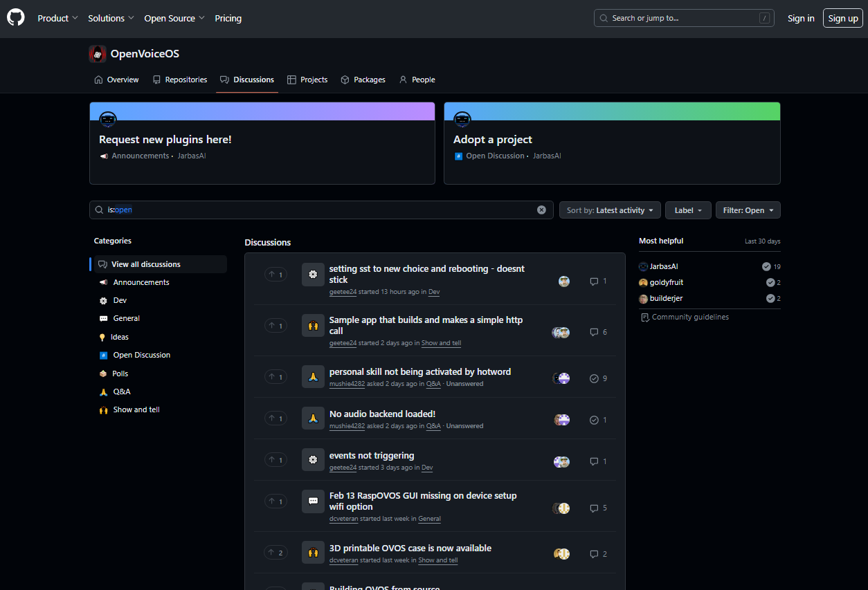
Task: Click the Sign in link
Action: coord(801,19)
